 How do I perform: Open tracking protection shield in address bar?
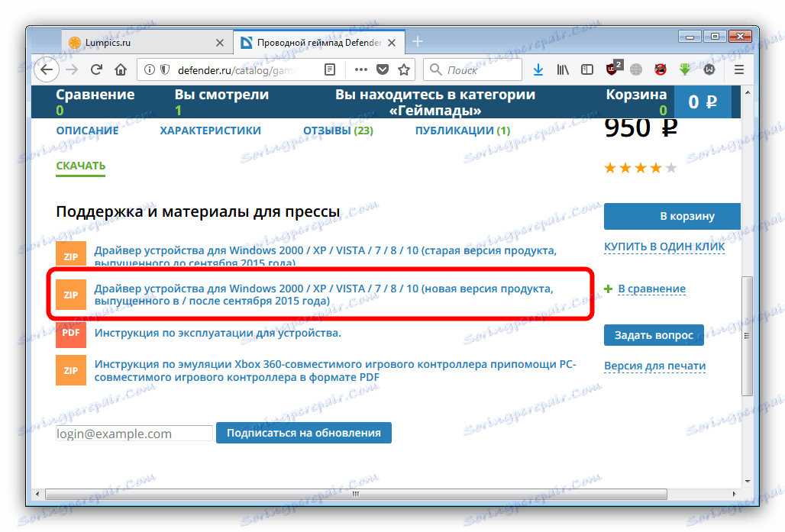pyautogui.click(x=165, y=69)
